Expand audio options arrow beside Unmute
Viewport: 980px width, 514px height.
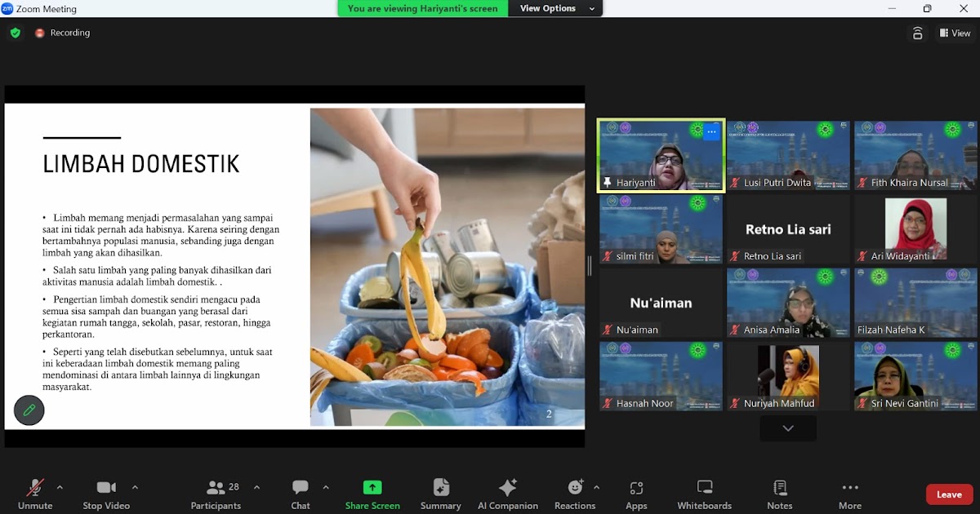click(60, 487)
